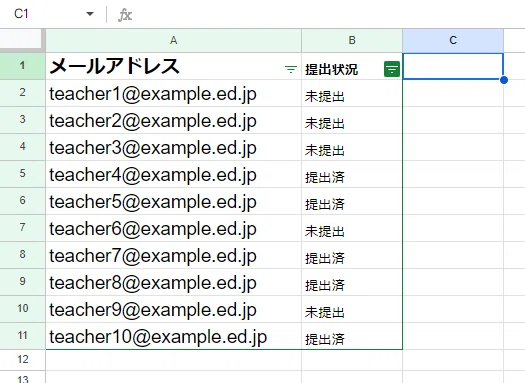525x383 pixels.
Task: Open the Name Box dropdown arrow
Action: pos(90,14)
